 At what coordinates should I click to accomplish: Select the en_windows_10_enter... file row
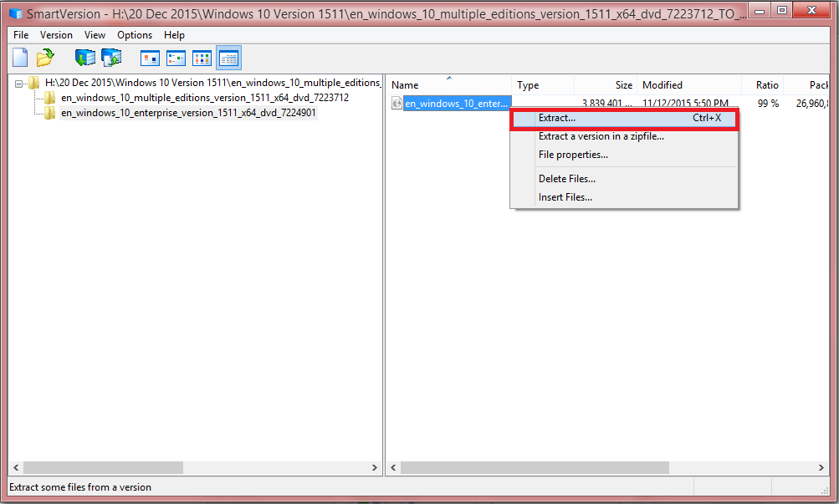(x=457, y=103)
